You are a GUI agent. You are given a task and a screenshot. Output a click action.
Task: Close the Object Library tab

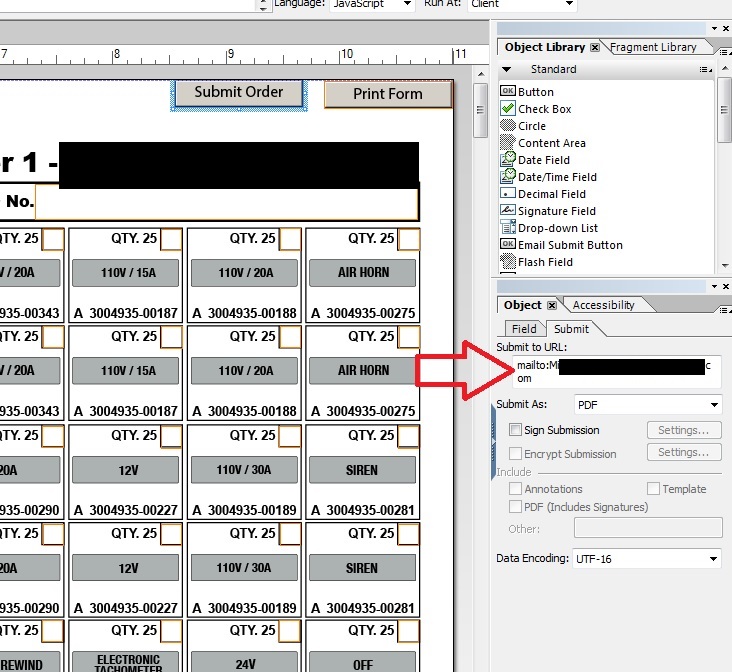pyautogui.click(x=595, y=47)
